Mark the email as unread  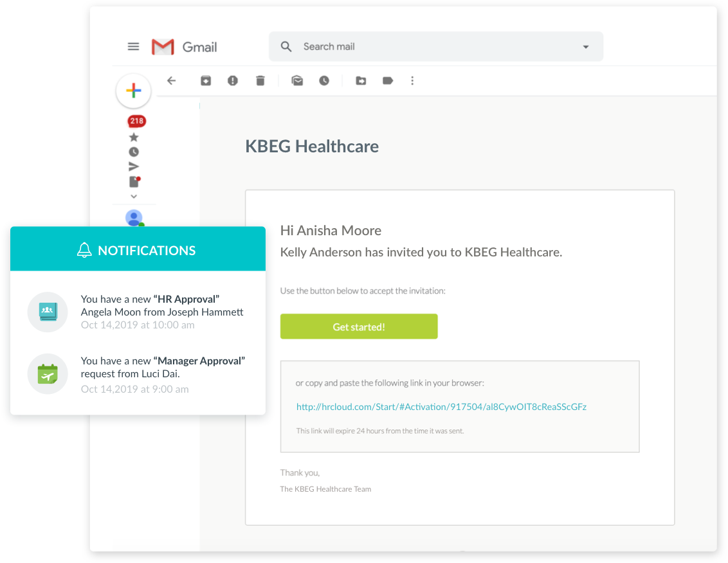tap(297, 81)
